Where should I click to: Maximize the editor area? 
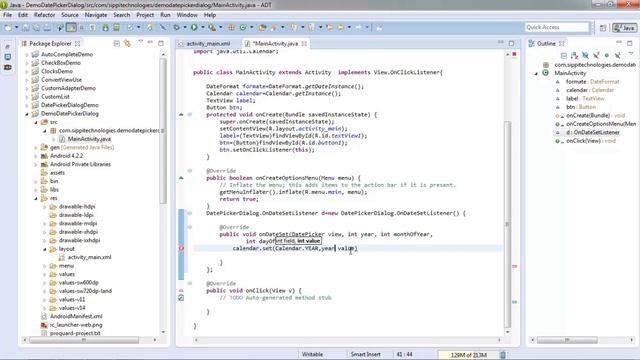click(511, 43)
